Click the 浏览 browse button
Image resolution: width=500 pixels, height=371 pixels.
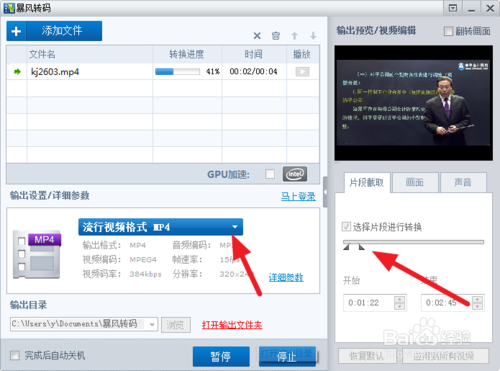coord(176,325)
